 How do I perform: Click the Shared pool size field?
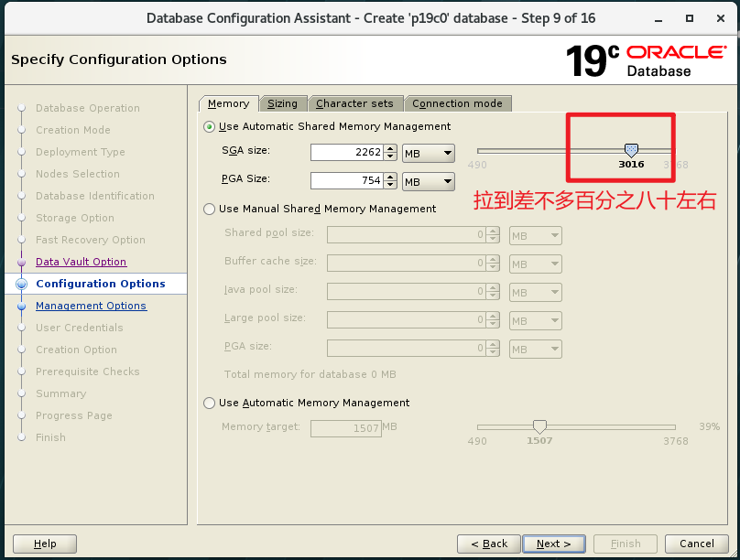coord(407,235)
